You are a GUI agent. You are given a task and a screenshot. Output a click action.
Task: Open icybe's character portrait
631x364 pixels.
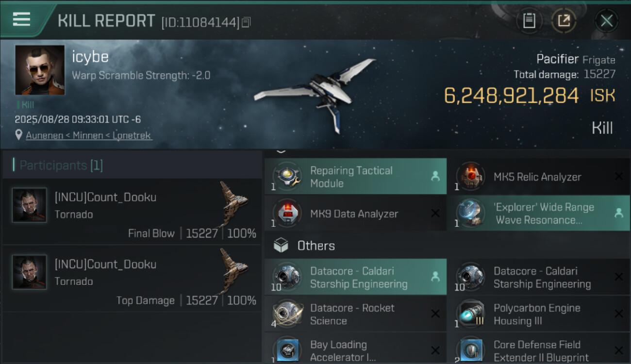(x=40, y=70)
